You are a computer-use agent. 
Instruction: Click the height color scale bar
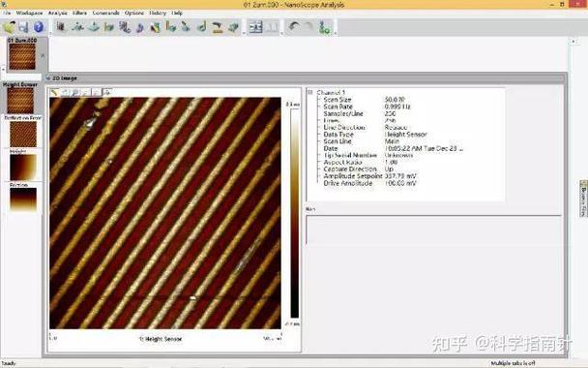pos(295,213)
